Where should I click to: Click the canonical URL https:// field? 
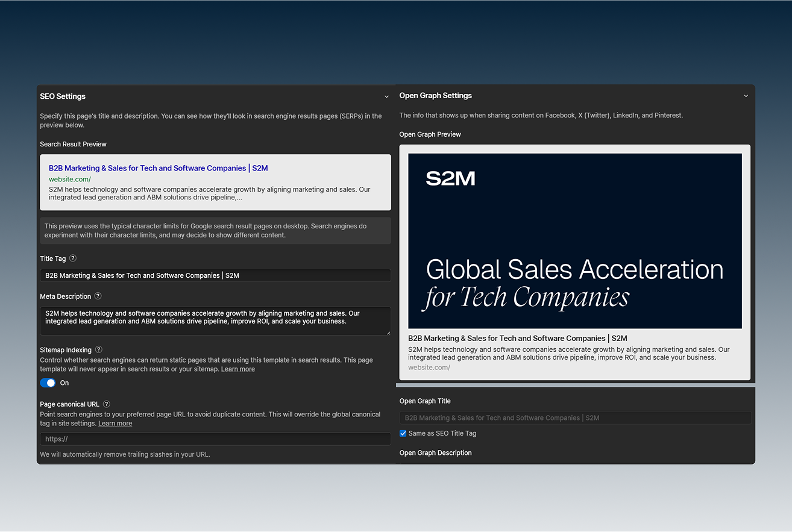pos(215,439)
